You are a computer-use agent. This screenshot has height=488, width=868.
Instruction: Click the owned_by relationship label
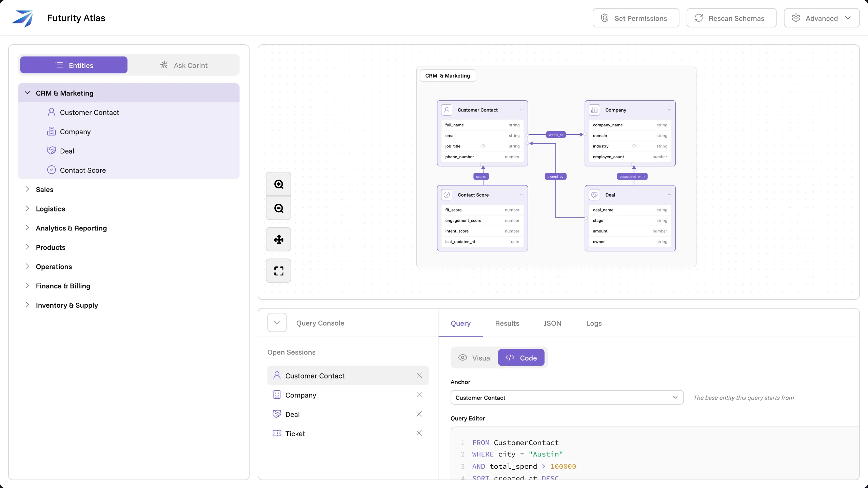(555, 177)
